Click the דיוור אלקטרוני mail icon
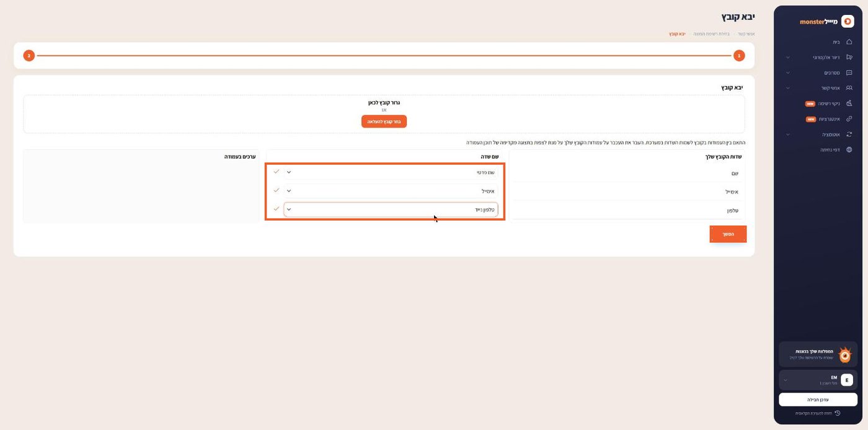Image resolution: width=868 pixels, height=430 pixels. pos(849,57)
